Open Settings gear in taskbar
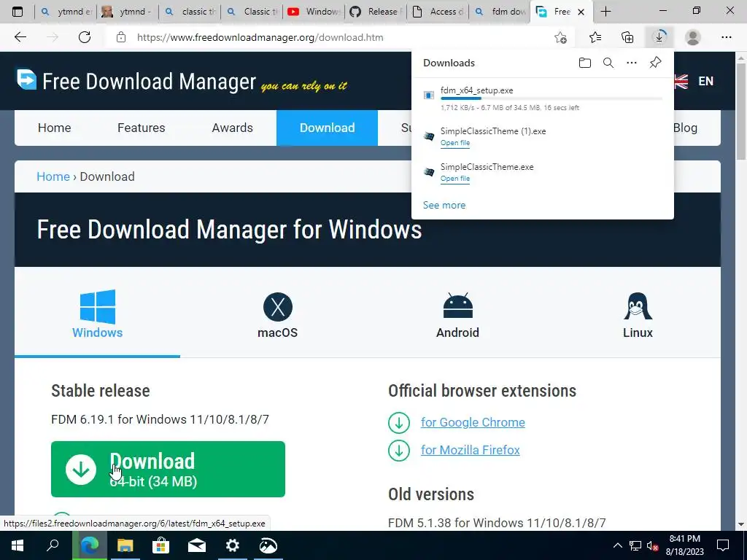This screenshot has height=560, width=747. (233, 545)
